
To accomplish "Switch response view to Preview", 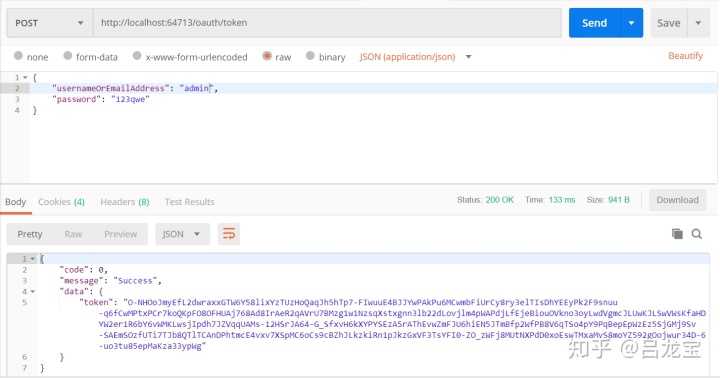I will pos(120,234).
